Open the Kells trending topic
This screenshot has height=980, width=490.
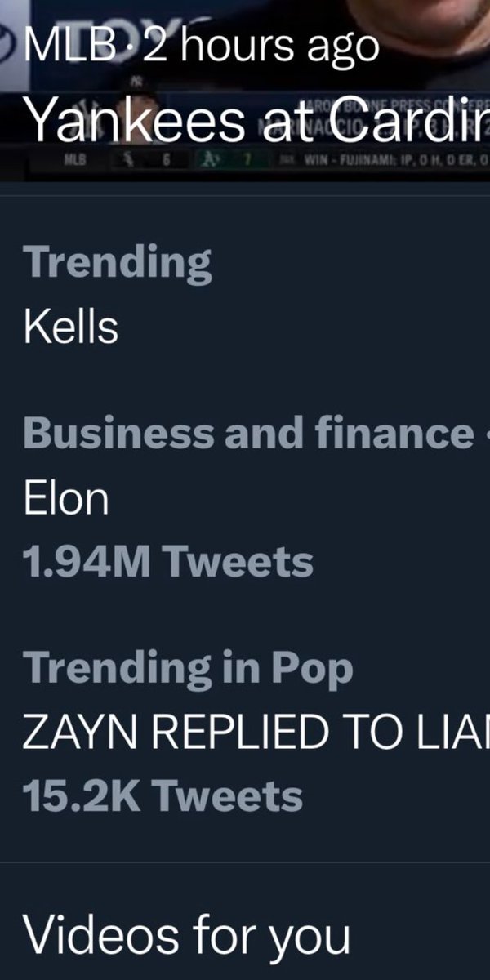click(x=72, y=327)
